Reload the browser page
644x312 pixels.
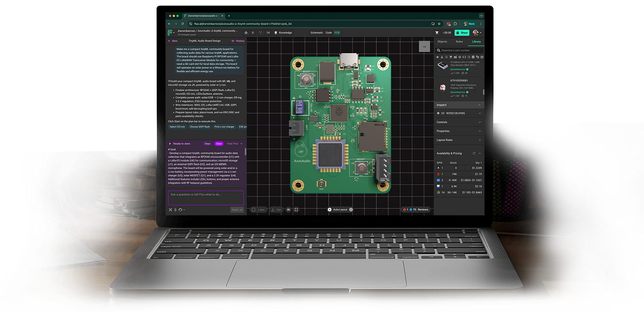pos(182,23)
